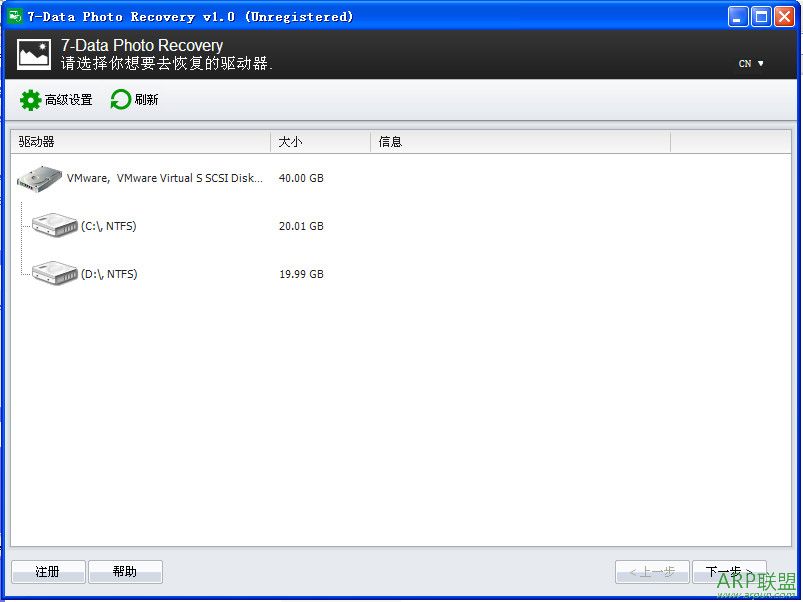Click the app icon in title bar

pyautogui.click(x=15, y=16)
